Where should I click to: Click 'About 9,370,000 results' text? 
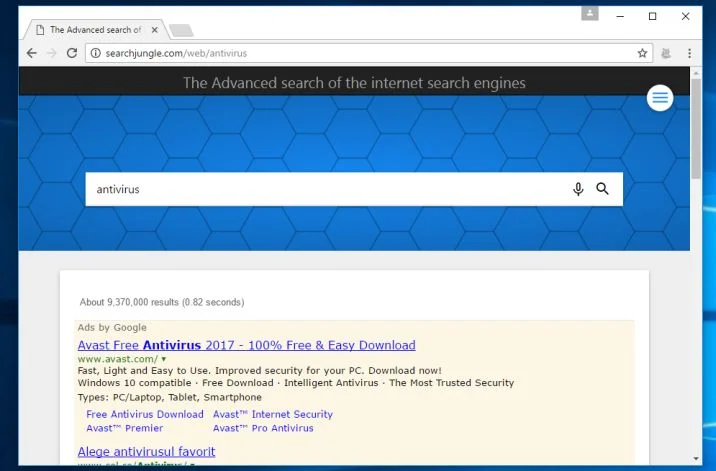(162, 302)
